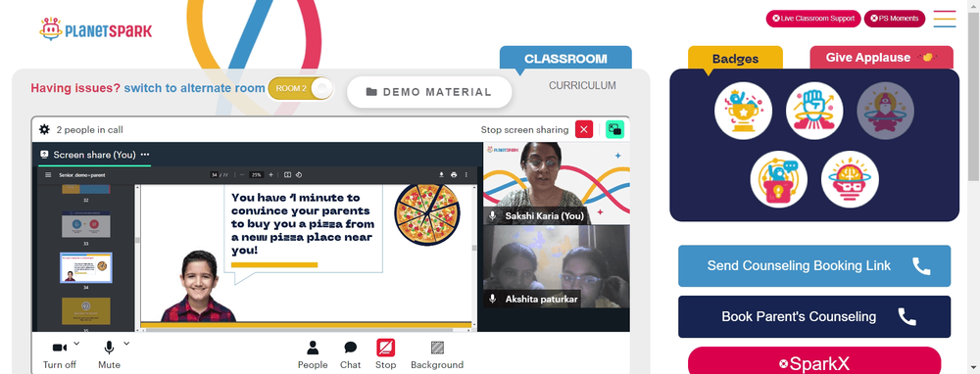Open the Give Applause tab
The image size is (980, 374).
881,58
